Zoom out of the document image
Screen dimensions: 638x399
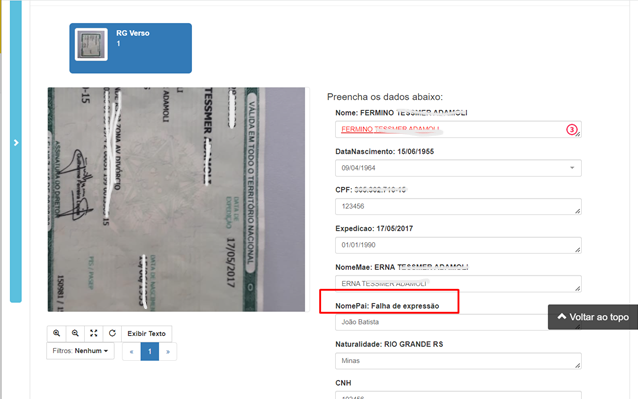(x=75, y=334)
